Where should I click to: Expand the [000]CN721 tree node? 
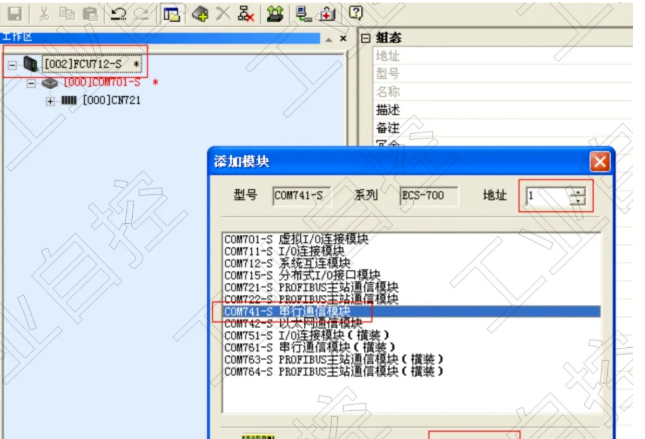click(50, 101)
